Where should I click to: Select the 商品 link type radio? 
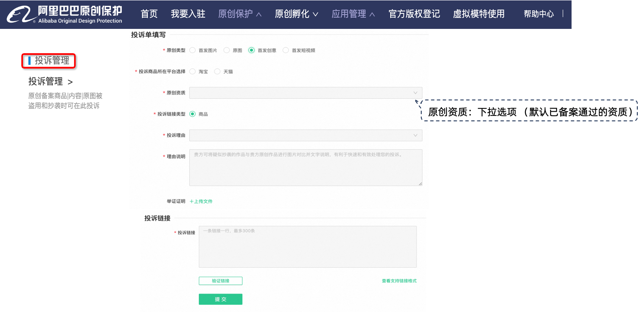[193, 114]
